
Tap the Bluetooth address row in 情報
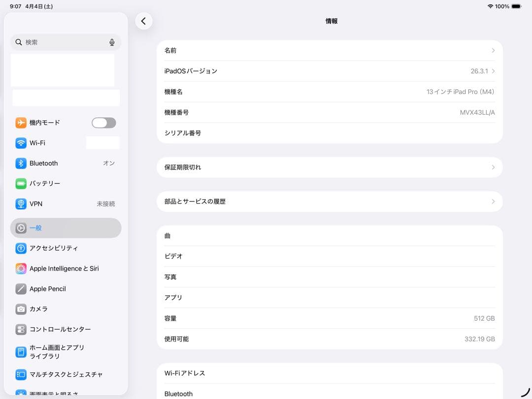330,392
